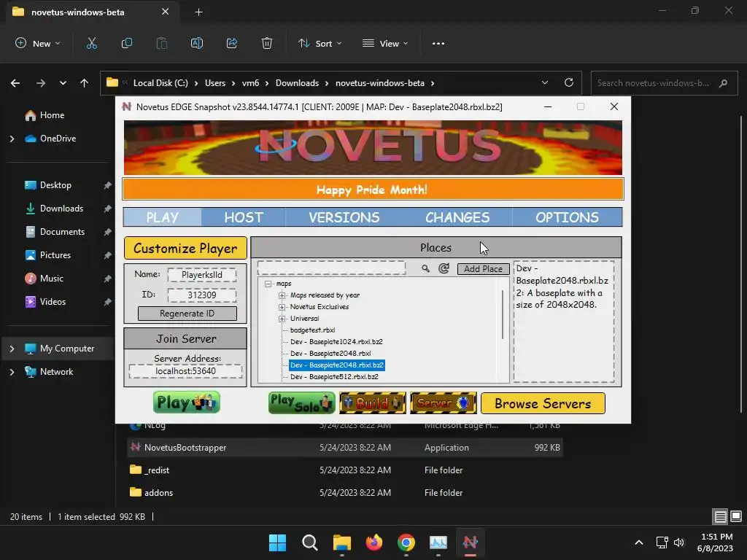Open the OPTIONS tab
The height and width of the screenshot is (560, 747).
567,217
